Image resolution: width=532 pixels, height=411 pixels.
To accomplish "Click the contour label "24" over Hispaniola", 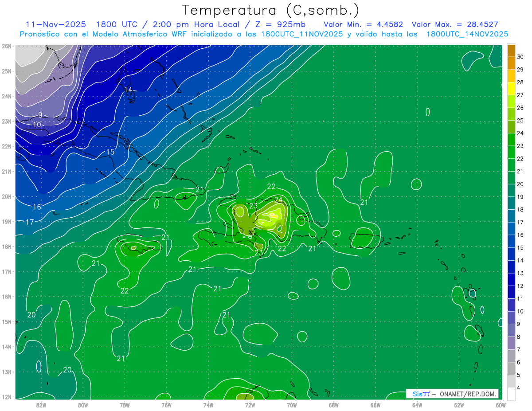I will click(278, 199).
